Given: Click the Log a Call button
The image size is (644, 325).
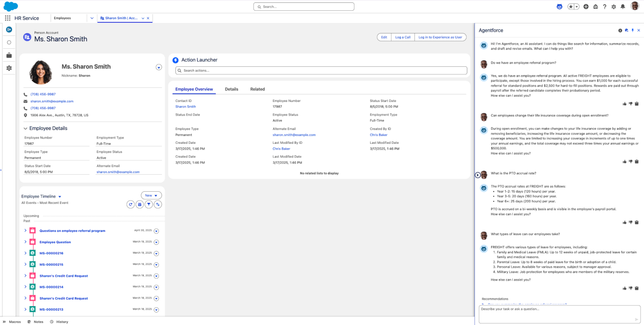Looking at the screenshot, I should 403,37.
